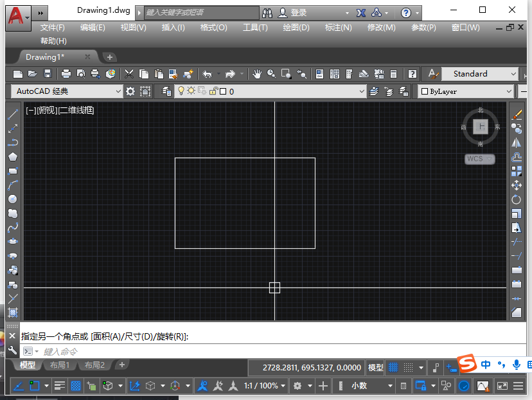The width and height of the screenshot is (532, 400).
Task: Open the layer list dropdown
Action: pos(362,91)
